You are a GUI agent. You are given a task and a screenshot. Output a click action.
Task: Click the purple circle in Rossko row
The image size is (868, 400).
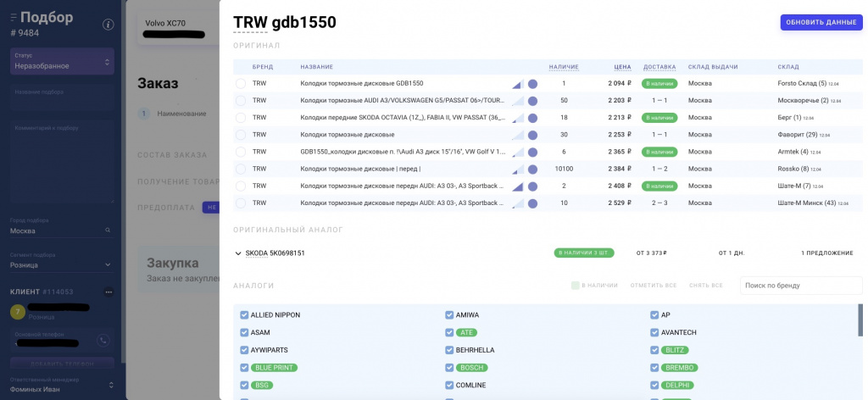click(x=532, y=169)
